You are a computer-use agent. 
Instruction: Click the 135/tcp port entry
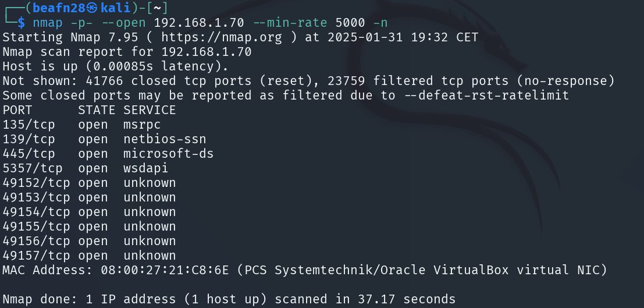point(29,125)
